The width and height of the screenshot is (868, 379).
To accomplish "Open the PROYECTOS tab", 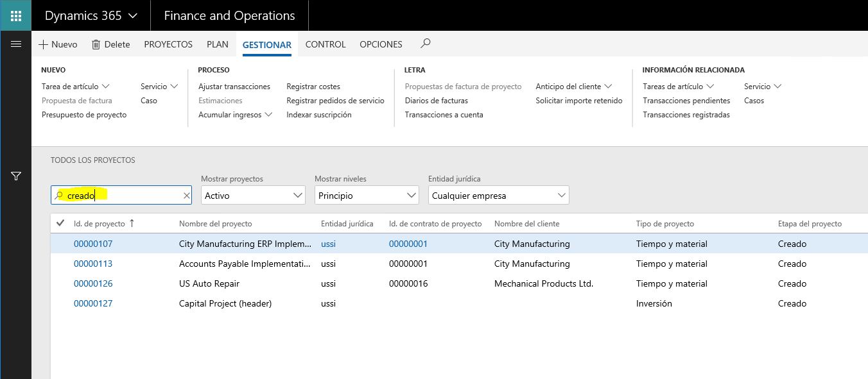I will [168, 44].
